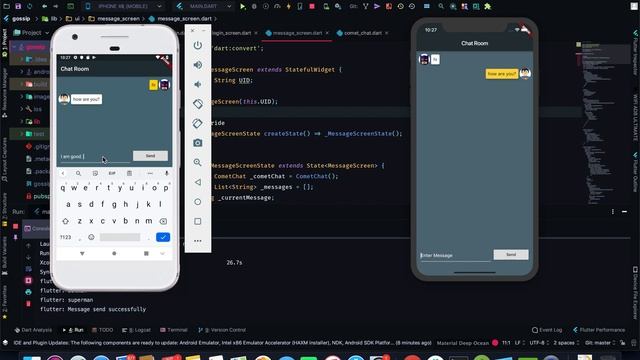Click the emulator overview square button
Viewport: 640px width, 360px height.
tap(198, 221)
